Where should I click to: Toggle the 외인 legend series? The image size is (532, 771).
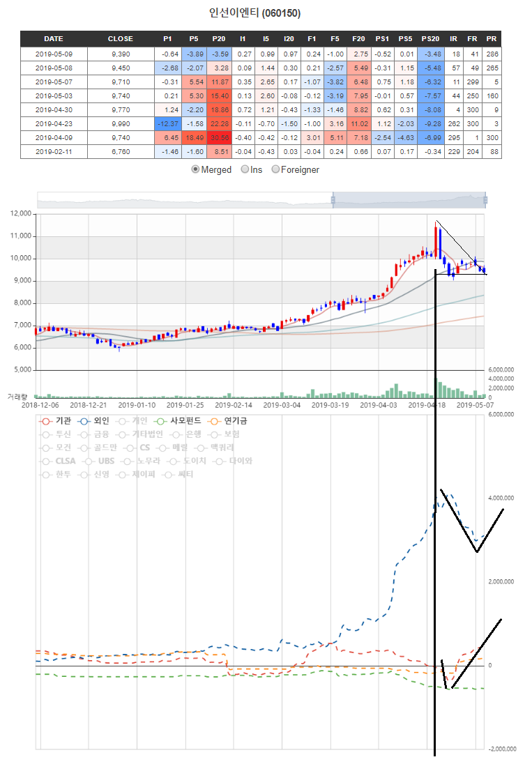click(93, 421)
